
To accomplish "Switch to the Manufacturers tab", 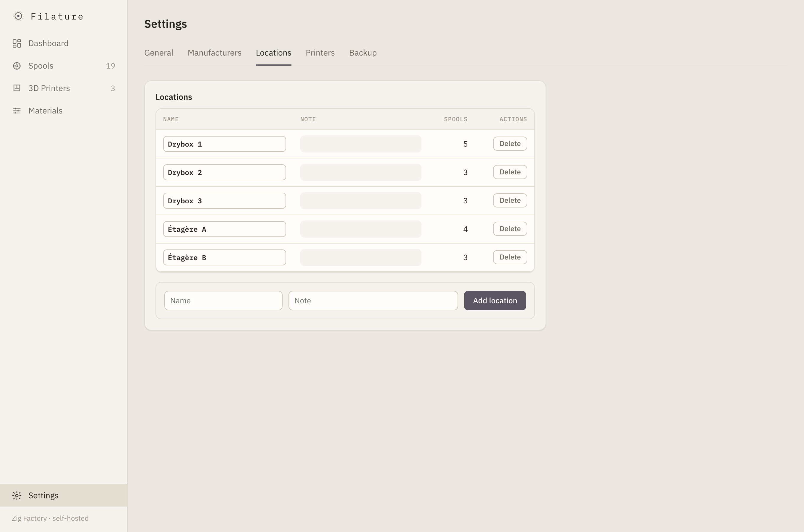I will coord(214,53).
